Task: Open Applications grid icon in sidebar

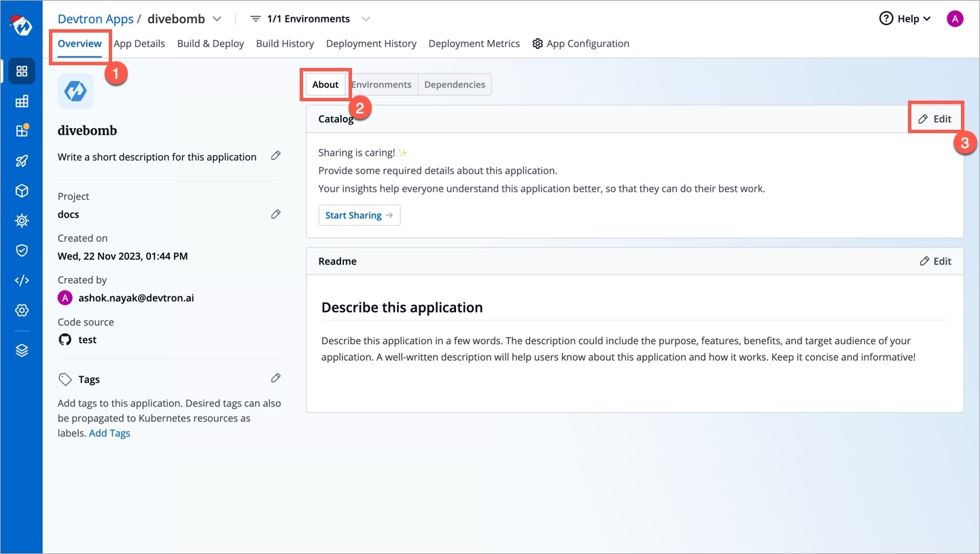Action: pos(22,71)
